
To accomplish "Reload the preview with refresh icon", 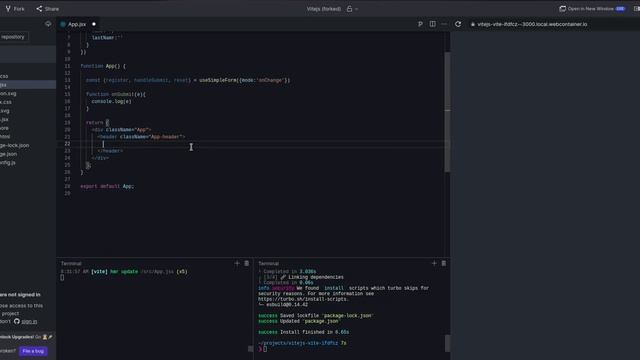I will click(458, 24).
